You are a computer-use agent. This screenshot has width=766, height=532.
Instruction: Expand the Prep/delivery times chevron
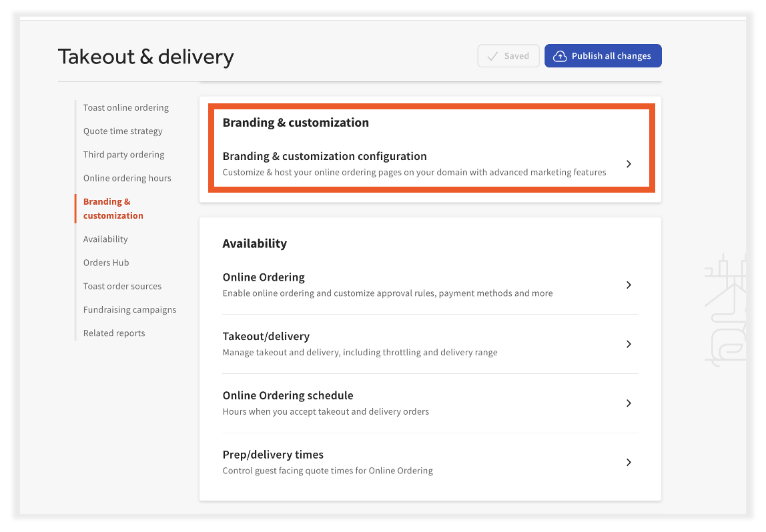(628, 461)
